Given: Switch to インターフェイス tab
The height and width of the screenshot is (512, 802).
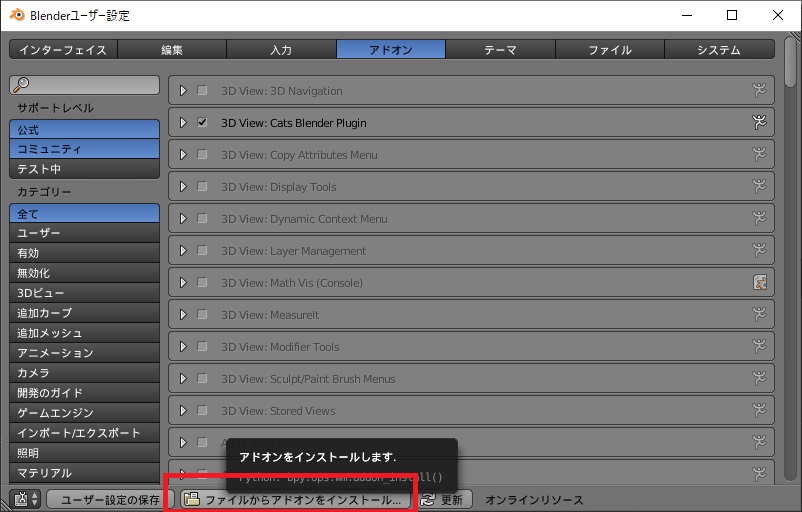Looking at the screenshot, I should coord(63,50).
